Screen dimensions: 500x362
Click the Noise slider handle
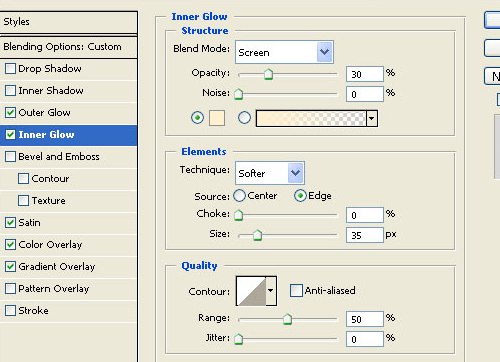point(238,94)
